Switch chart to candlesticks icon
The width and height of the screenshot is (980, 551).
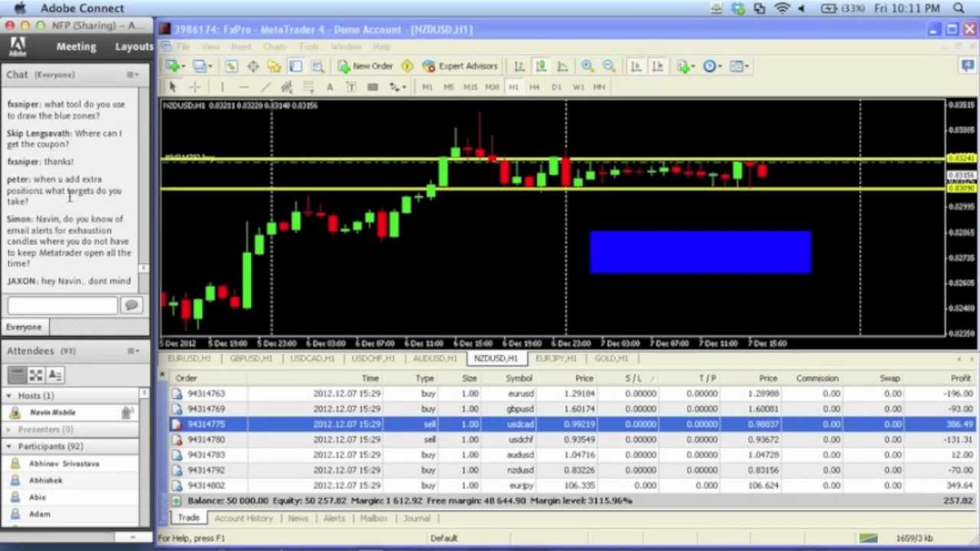click(x=541, y=66)
